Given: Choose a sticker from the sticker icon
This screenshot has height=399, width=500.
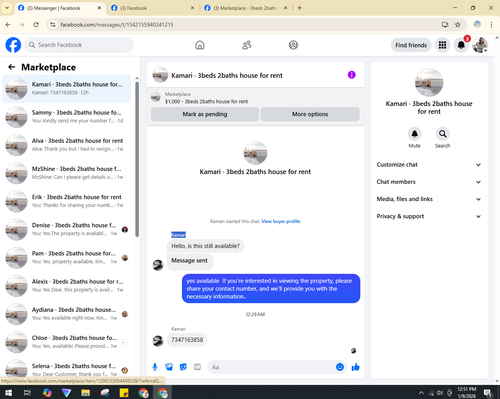Looking at the screenshot, I should point(183,367).
